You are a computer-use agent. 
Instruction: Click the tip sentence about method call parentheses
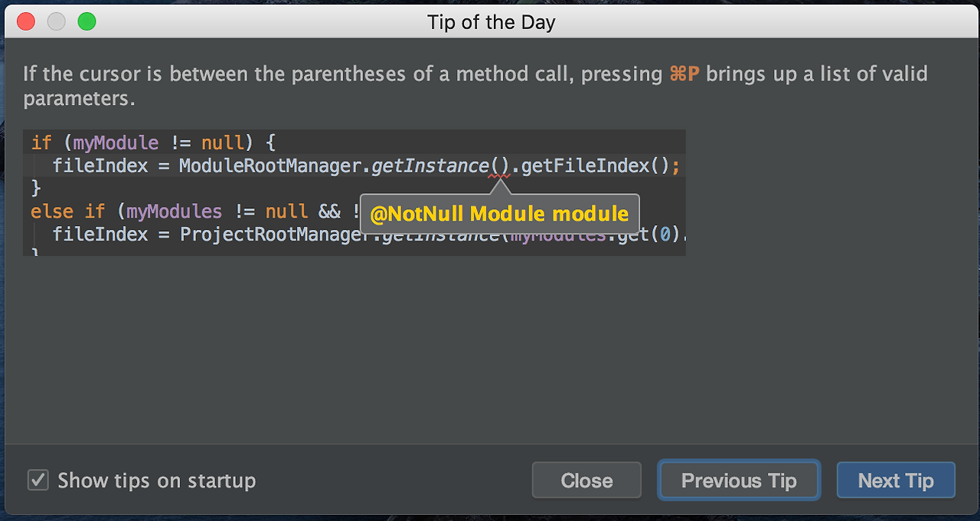click(x=345, y=74)
